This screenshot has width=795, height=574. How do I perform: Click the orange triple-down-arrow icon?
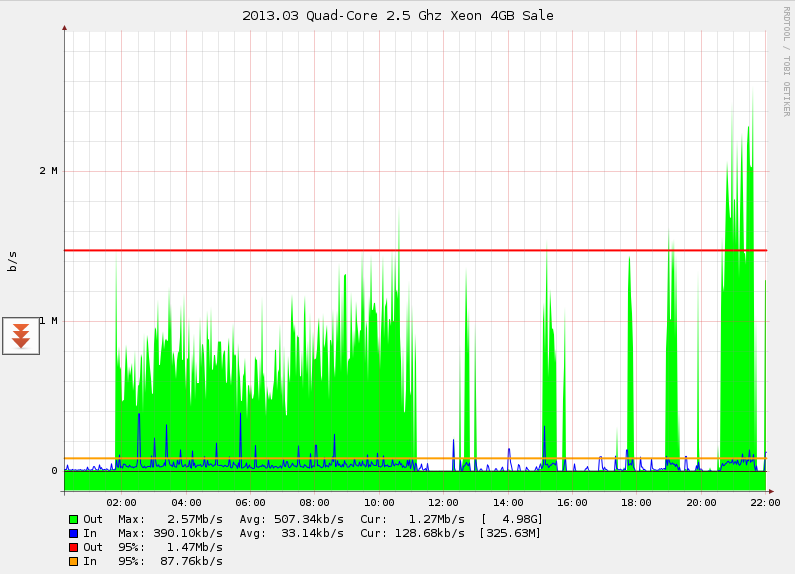point(21,336)
